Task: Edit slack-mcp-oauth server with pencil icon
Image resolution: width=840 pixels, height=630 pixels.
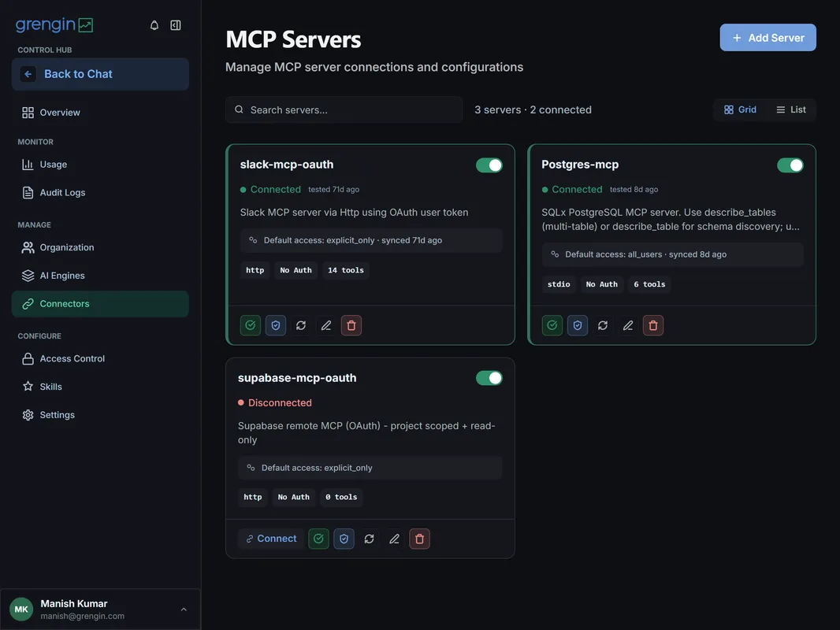Action: [x=325, y=325]
